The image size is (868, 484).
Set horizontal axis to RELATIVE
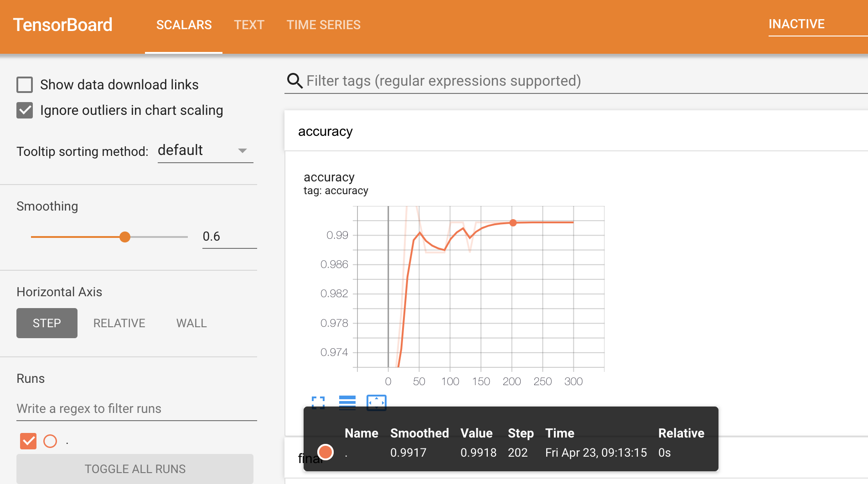coord(119,323)
